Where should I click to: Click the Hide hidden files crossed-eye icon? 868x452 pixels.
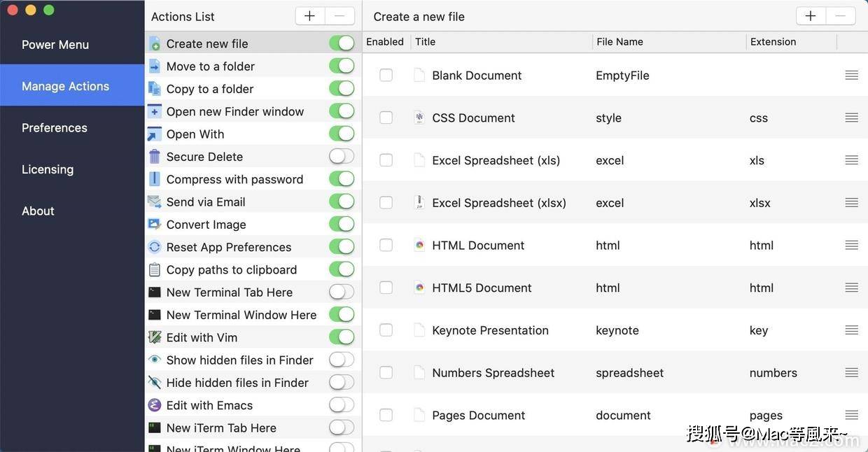[x=155, y=383]
